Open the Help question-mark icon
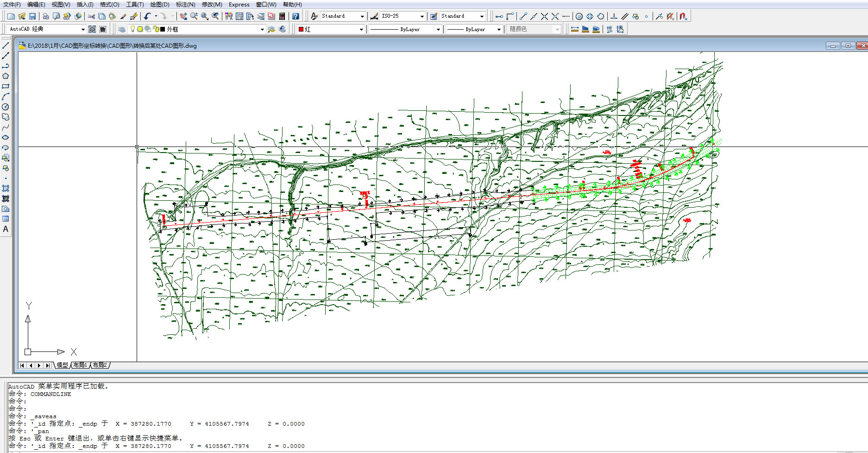 coord(296,16)
